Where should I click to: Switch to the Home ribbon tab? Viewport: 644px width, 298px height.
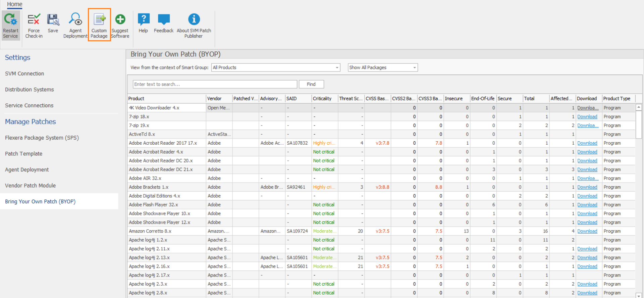tap(15, 4)
